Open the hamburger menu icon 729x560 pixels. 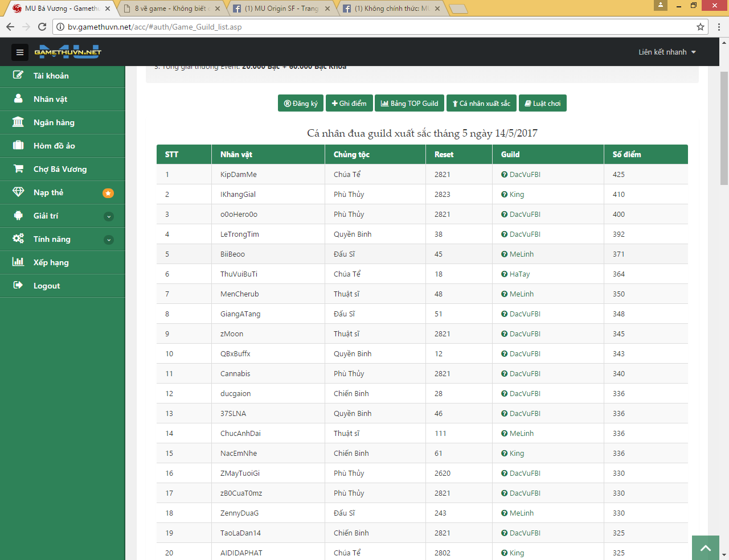click(19, 52)
